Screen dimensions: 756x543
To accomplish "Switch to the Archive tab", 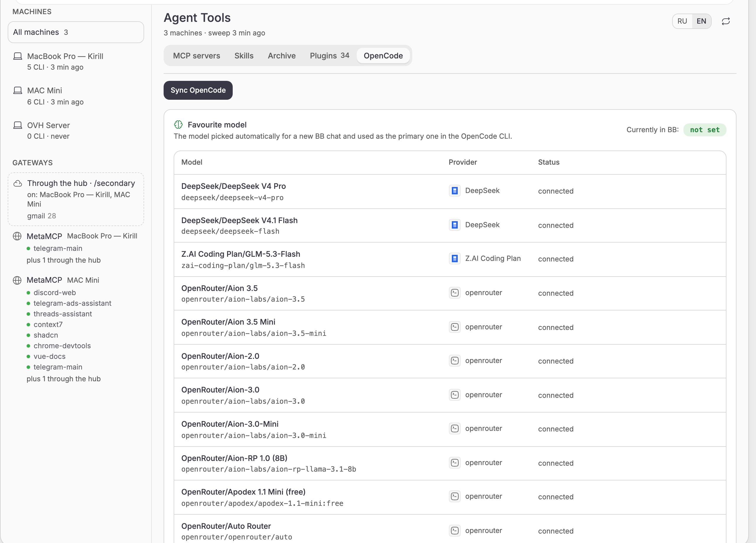I will click(282, 56).
